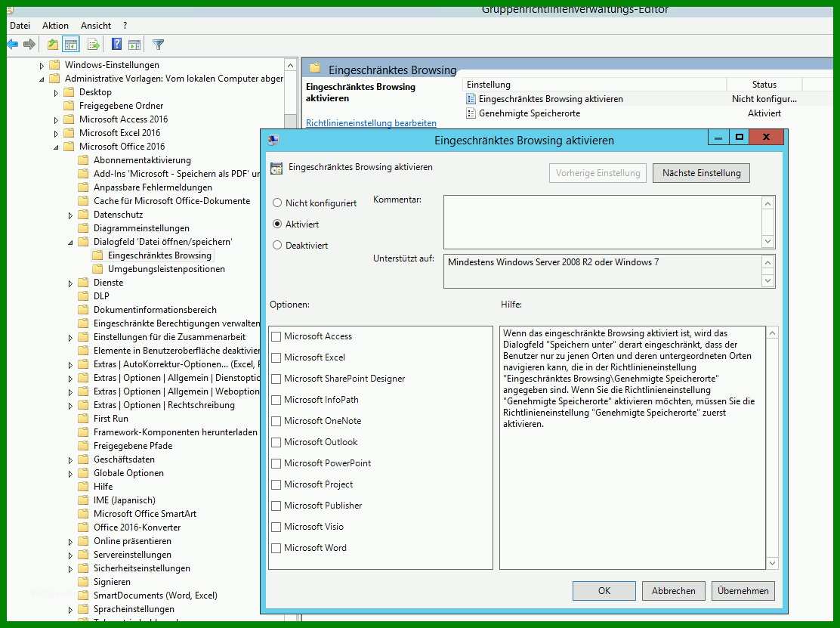Tick the Microsoft OneNote checkbox
The width and height of the screenshot is (840, 628).
click(276, 421)
